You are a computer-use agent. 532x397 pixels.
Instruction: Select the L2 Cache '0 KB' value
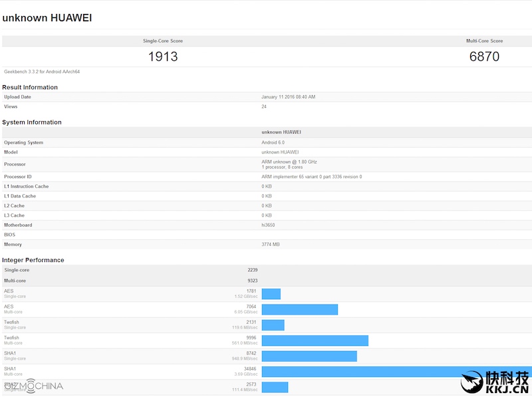[267, 205]
